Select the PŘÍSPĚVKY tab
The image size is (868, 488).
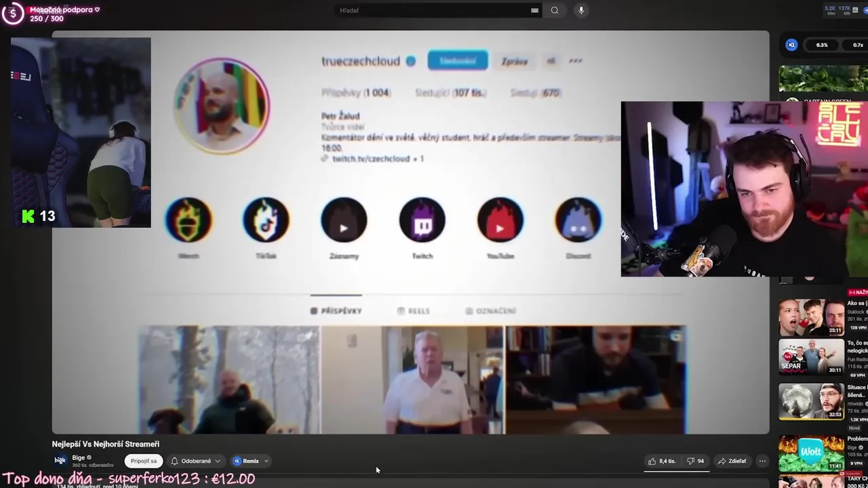tap(336, 310)
